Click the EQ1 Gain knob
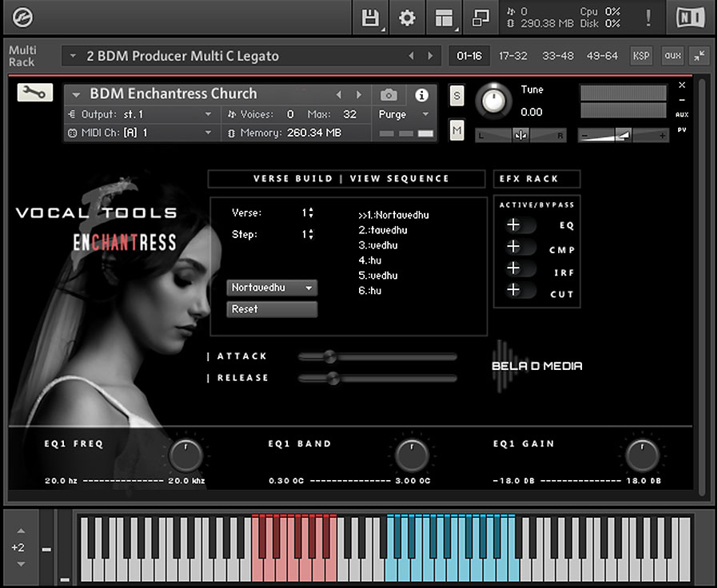718x588 pixels. click(x=642, y=455)
